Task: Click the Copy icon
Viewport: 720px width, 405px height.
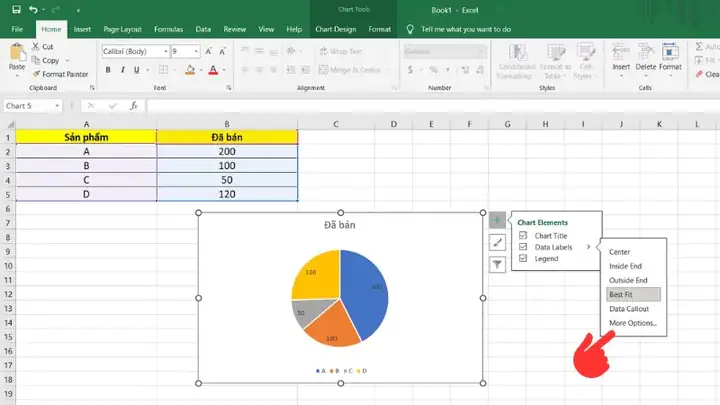Action: coord(36,60)
